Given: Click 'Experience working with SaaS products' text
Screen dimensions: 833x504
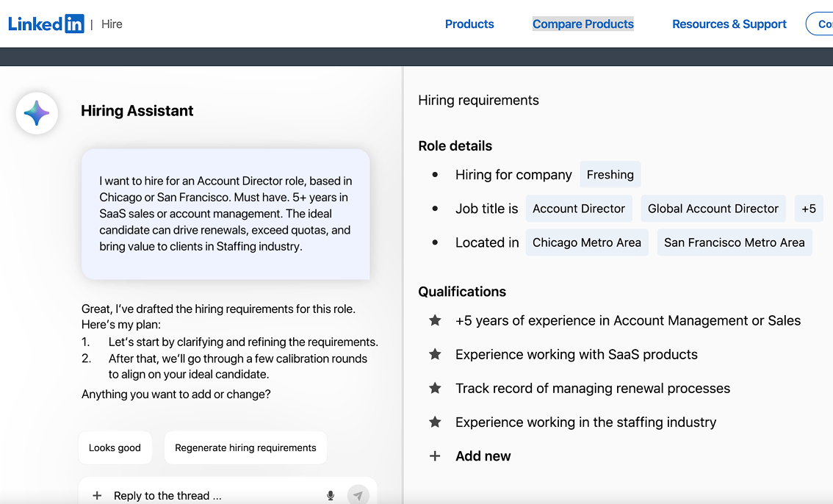Looking at the screenshot, I should click(x=577, y=354).
